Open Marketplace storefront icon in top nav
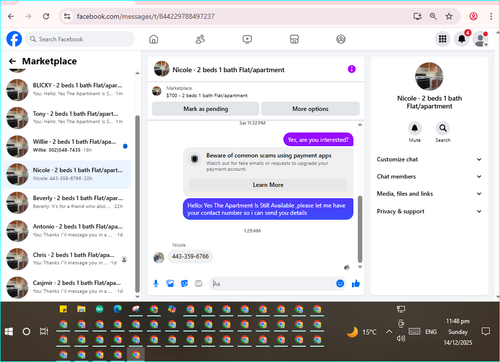Viewport: 500px width, 362px height. (294, 39)
